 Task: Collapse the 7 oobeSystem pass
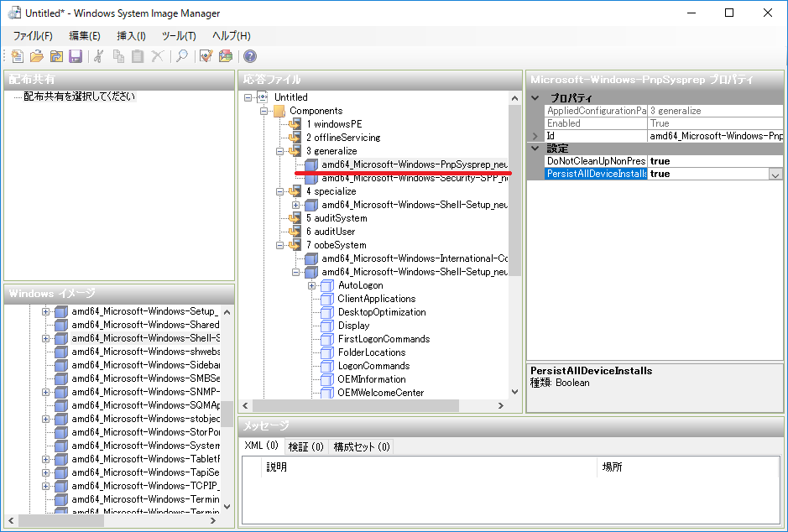280,245
